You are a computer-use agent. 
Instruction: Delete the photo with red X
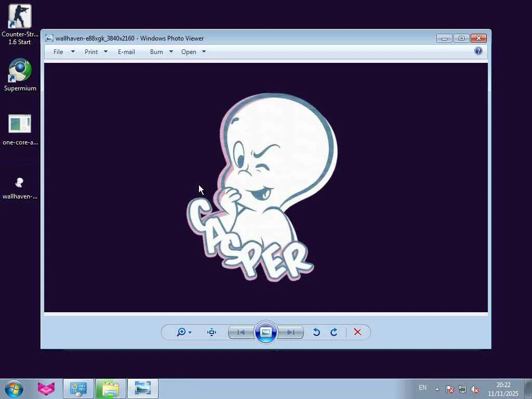coord(357,332)
